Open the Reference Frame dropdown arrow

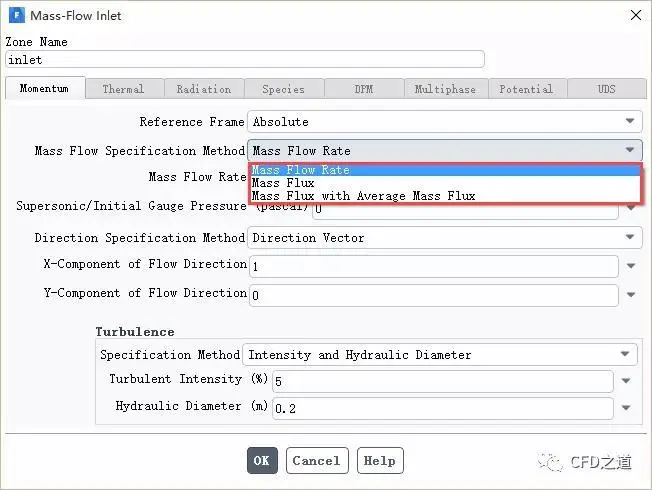[x=630, y=121]
